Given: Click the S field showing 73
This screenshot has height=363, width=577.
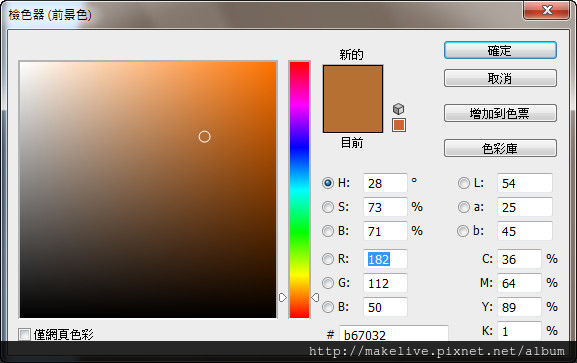Looking at the screenshot, I should [385, 207].
